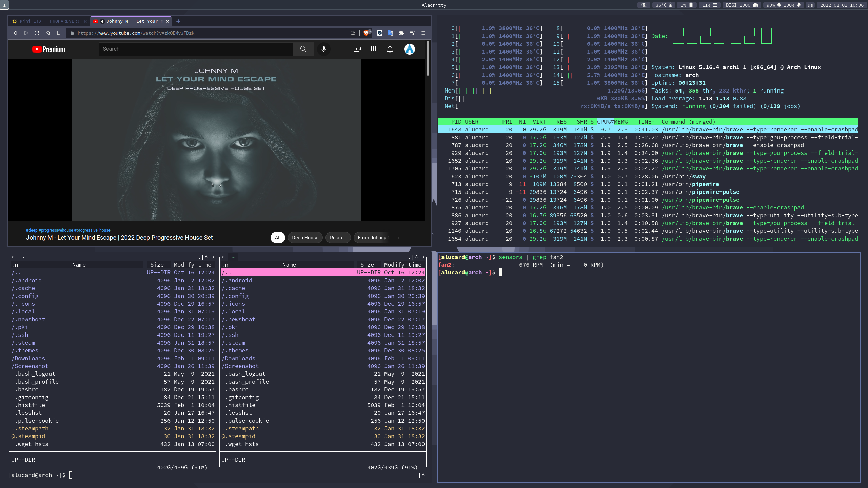The width and height of the screenshot is (868, 488).
Task: Open the browser home page icon
Action: click(48, 33)
